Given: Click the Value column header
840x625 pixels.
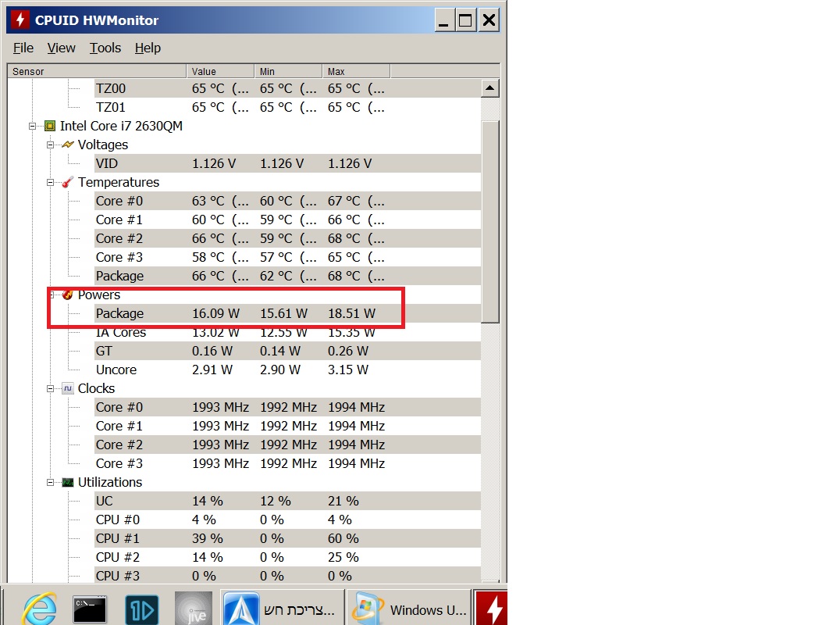Looking at the screenshot, I should (x=220, y=71).
